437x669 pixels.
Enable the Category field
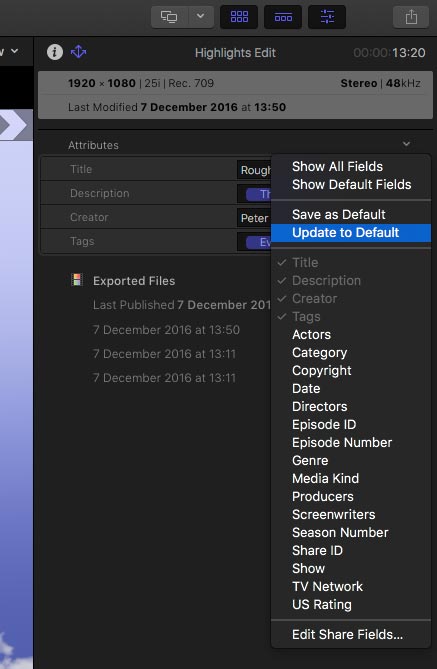(x=351, y=352)
